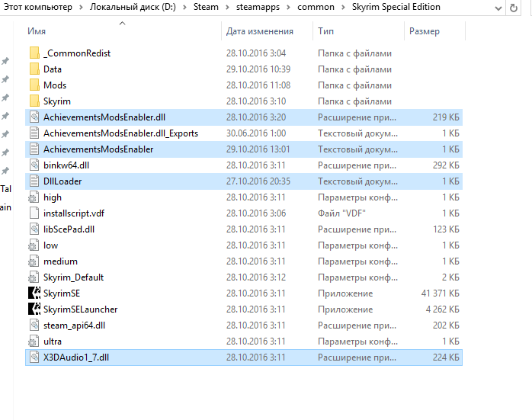Select DllLoader file name

[62, 181]
